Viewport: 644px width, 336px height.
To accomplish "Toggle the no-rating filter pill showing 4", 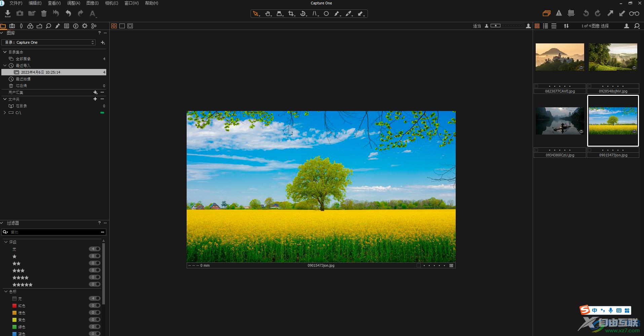I will point(94,249).
